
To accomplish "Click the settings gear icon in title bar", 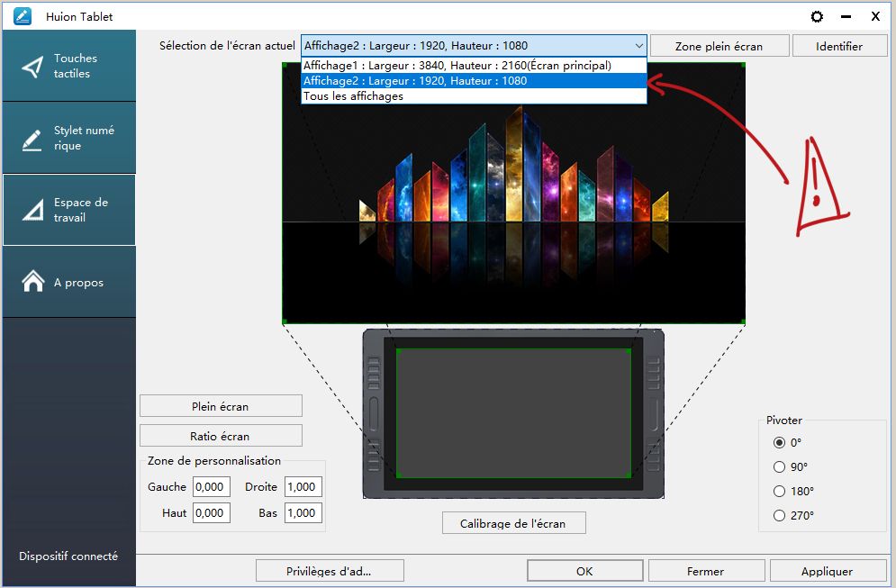I will (817, 16).
